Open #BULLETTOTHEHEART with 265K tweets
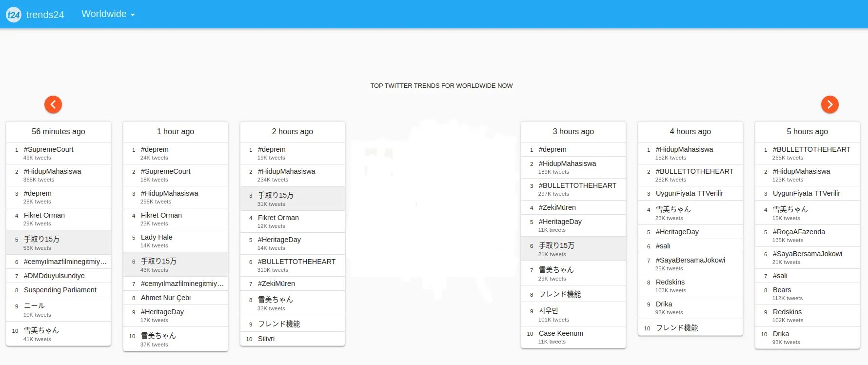Screen dimensions: 868x365 tap(811, 149)
